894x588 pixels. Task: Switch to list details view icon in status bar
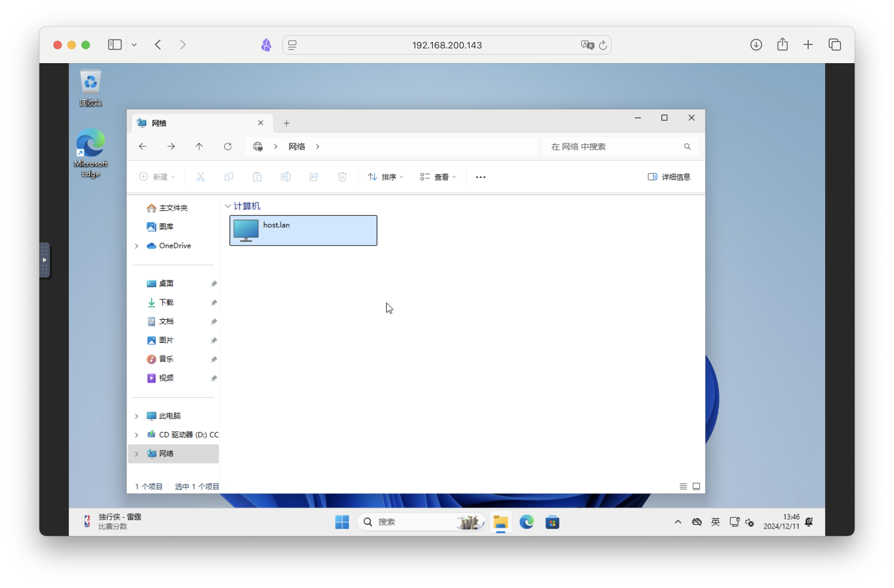[x=683, y=486]
